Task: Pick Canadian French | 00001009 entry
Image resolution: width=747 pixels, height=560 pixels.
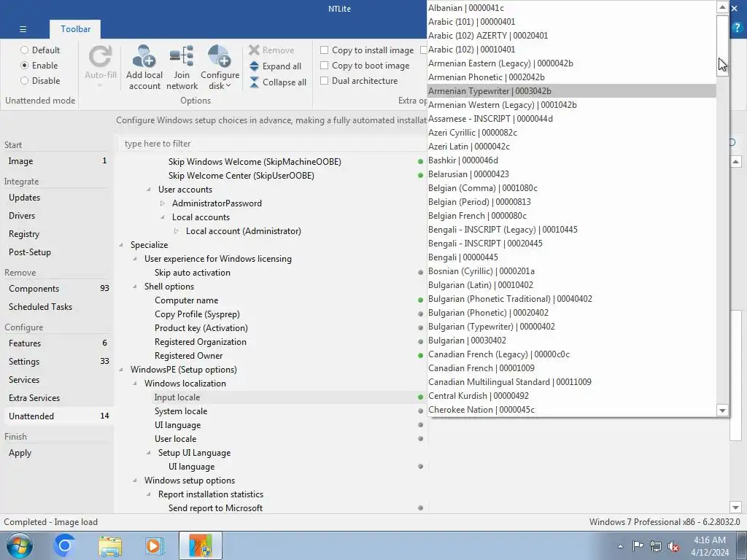Action: 572,368
